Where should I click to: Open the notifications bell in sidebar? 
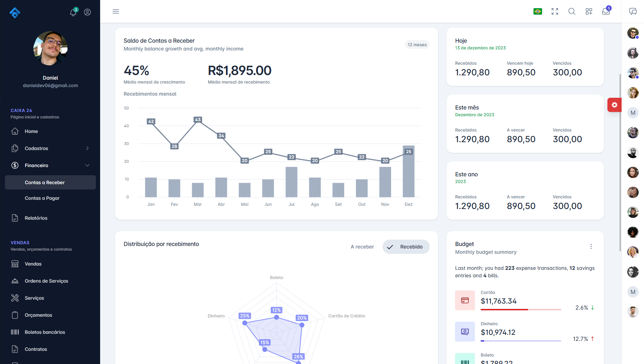[73, 12]
